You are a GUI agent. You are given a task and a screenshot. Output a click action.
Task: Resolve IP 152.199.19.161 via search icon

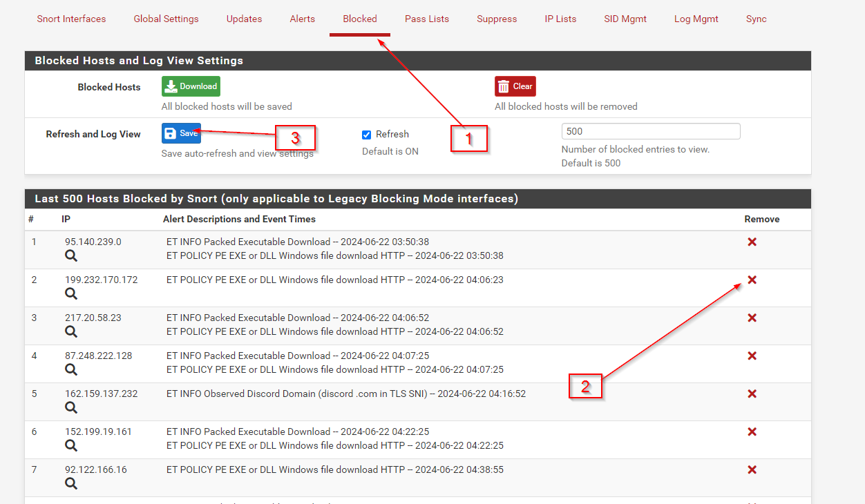click(x=71, y=446)
